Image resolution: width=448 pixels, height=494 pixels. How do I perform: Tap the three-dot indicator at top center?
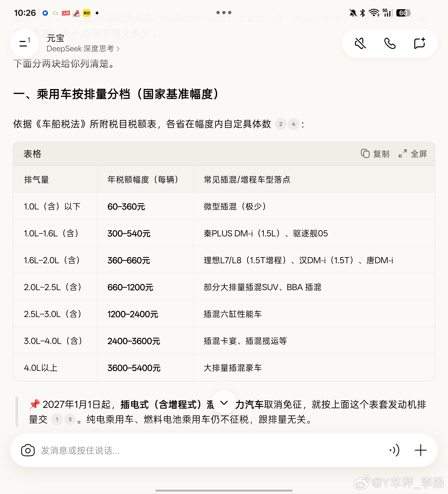[224, 13]
